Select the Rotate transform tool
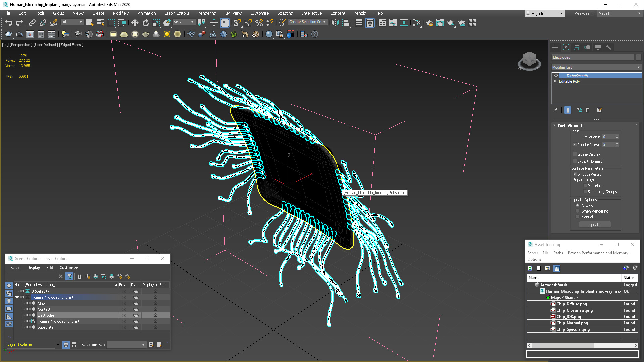This screenshot has width=644, height=362. (145, 23)
